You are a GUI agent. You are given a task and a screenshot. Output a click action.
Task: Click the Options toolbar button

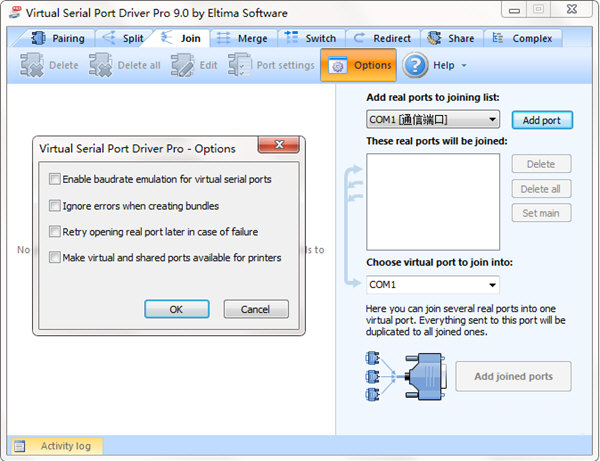(x=358, y=65)
